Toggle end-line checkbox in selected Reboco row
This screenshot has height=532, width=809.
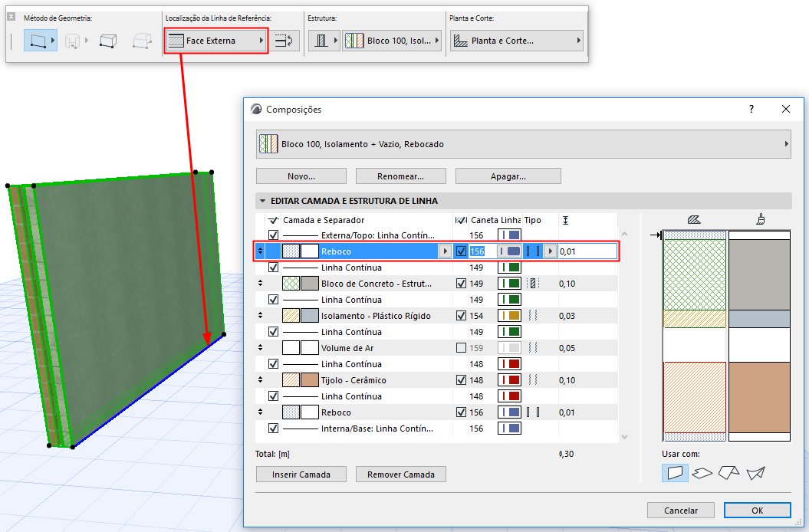coord(462,251)
